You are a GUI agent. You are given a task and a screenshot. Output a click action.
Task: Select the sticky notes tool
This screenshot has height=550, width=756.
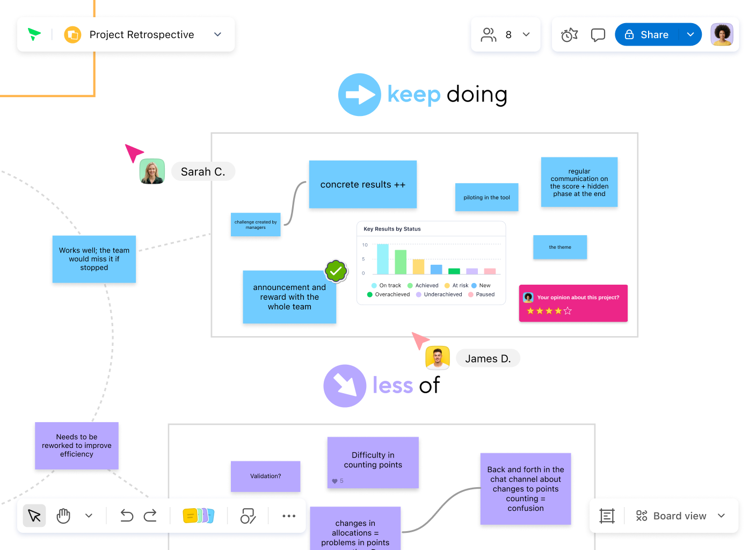pyautogui.click(x=199, y=516)
